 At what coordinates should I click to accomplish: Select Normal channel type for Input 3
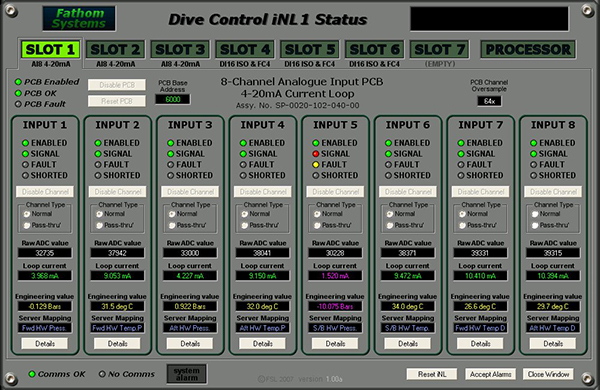tap(172, 214)
